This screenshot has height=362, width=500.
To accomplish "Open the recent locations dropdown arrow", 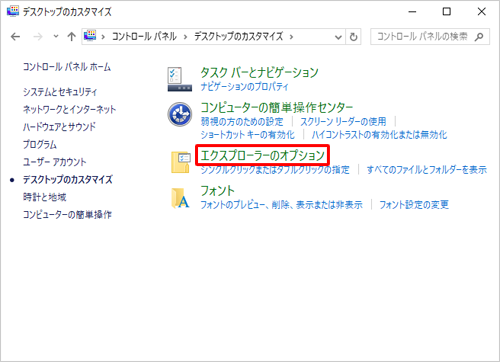I will click(x=56, y=36).
